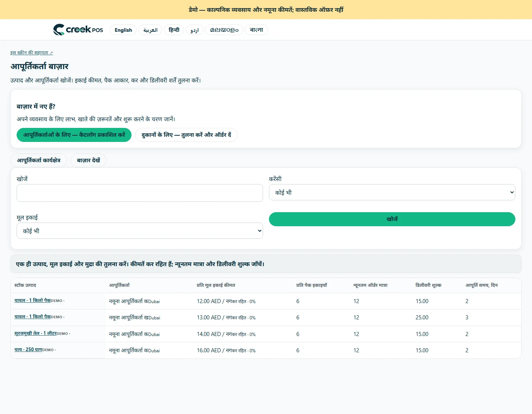Open चावल · 1 किलो पैक link for 12.00 AED
This screenshot has height=414, width=532.
33,301
